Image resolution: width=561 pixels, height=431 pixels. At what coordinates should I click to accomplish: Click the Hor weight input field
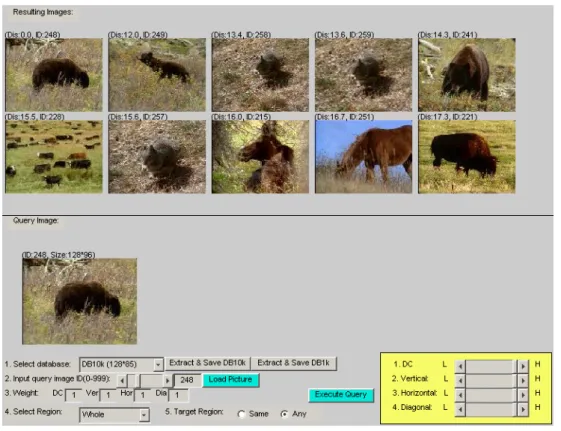(142, 395)
